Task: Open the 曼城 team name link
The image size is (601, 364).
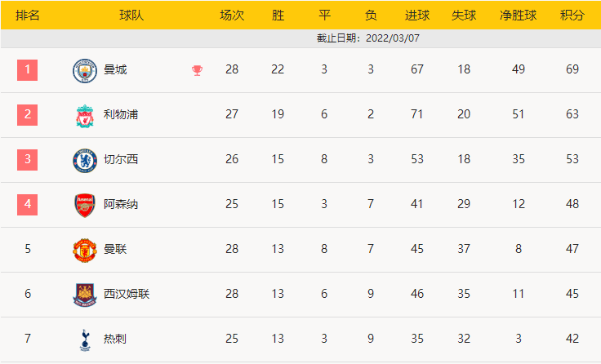Action: pyautogui.click(x=115, y=69)
